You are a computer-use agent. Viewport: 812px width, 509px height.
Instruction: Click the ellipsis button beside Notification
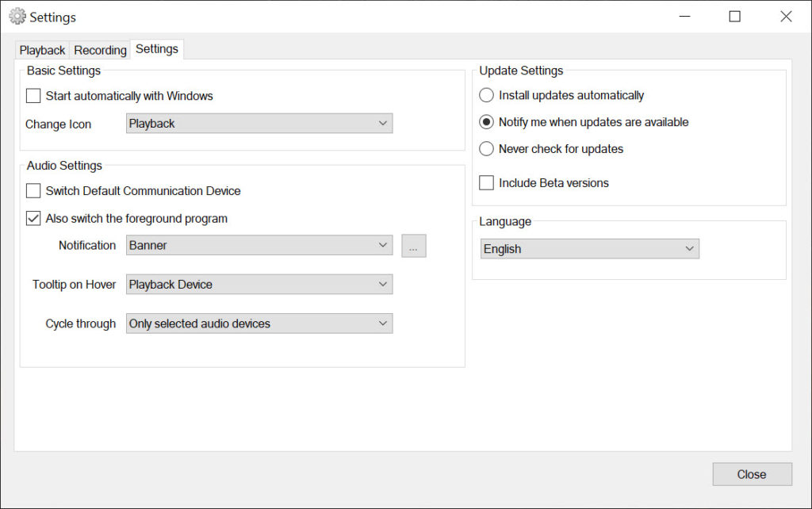[x=413, y=246]
